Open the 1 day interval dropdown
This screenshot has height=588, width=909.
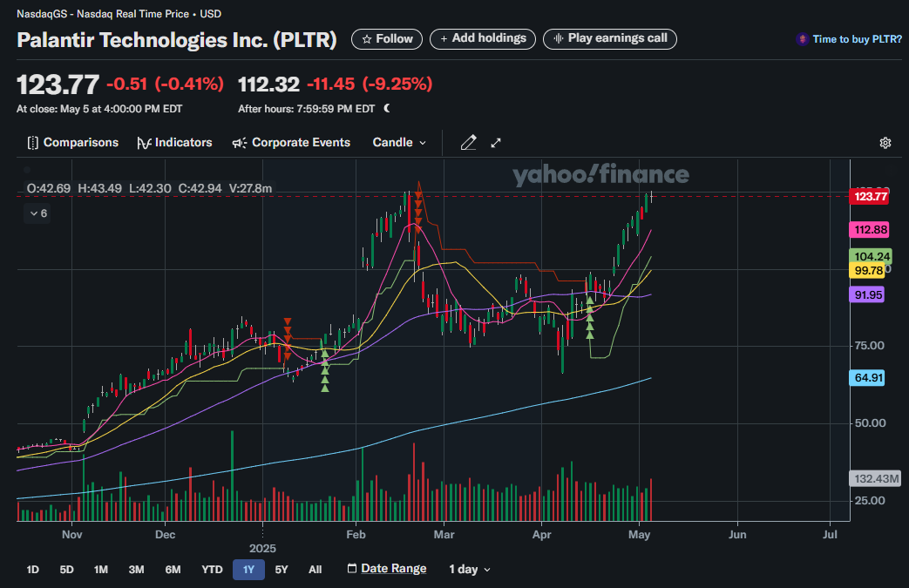click(x=470, y=570)
